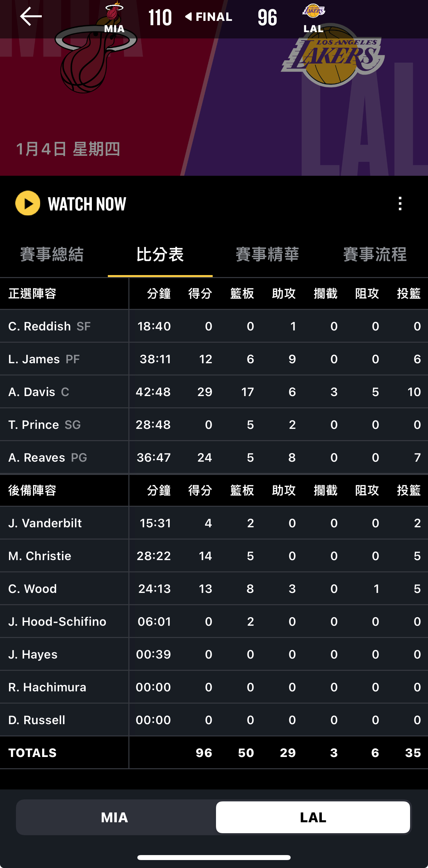Select the 比分表 tab
This screenshot has width=428, height=868.
click(x=160, y=255)
